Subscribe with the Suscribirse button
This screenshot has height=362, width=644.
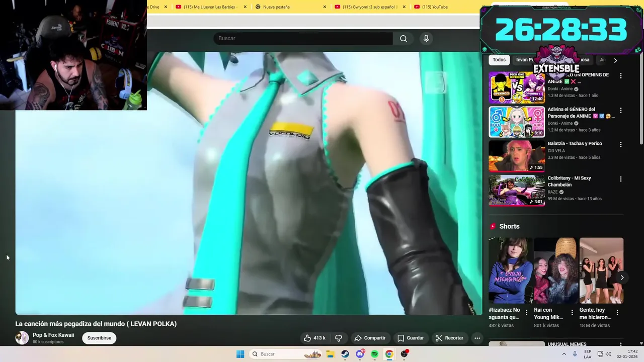click(x=99, y=338)
